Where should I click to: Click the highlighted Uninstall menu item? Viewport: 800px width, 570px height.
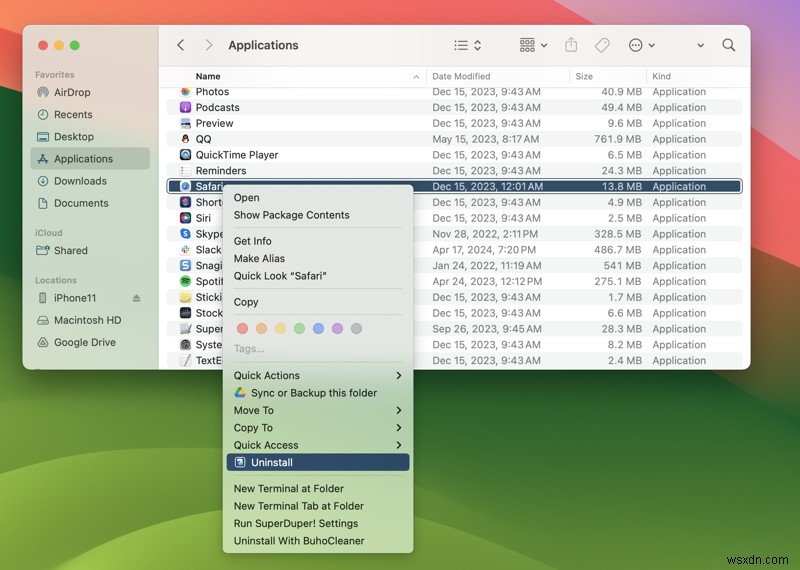tap(318, 462)
